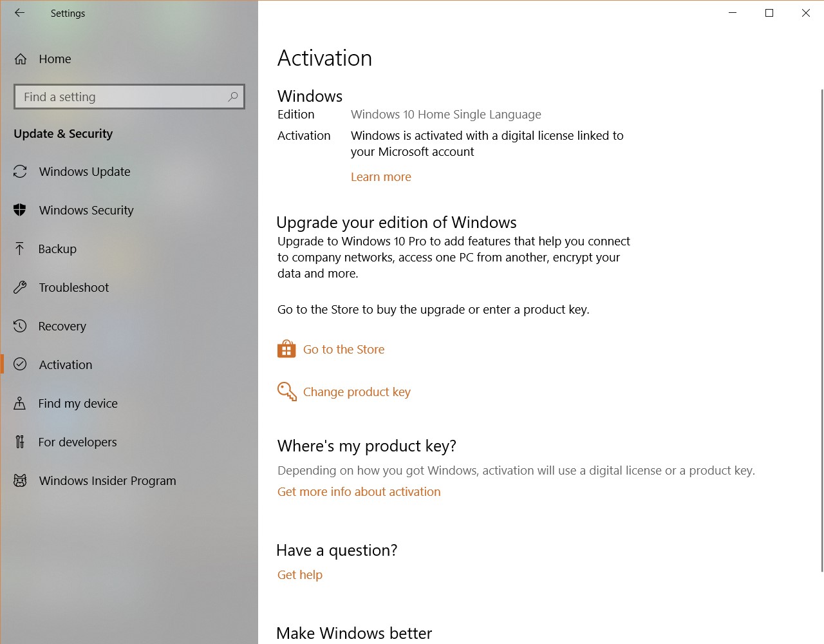The image size is (824, 644).
Task: Click the Settings window title
Action: coord(68,13)
